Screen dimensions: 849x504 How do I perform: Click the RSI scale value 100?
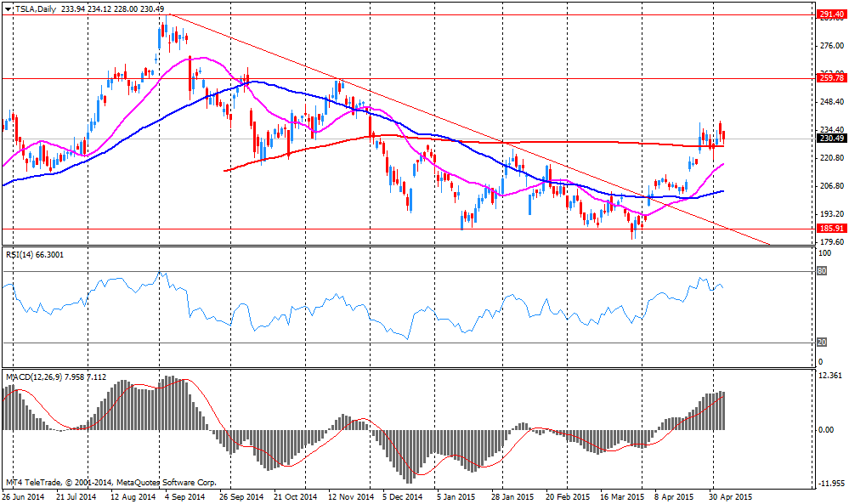point(825,253)
